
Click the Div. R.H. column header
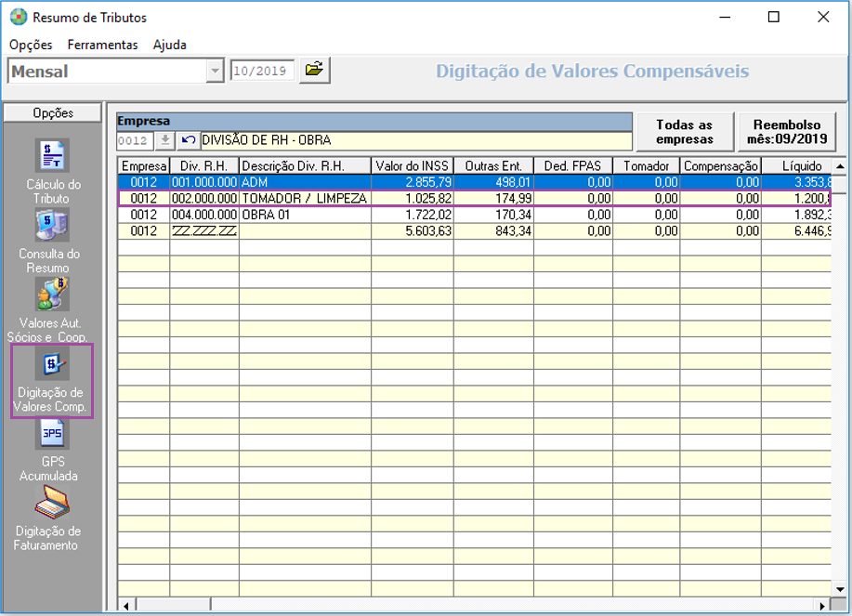(204, 165)
